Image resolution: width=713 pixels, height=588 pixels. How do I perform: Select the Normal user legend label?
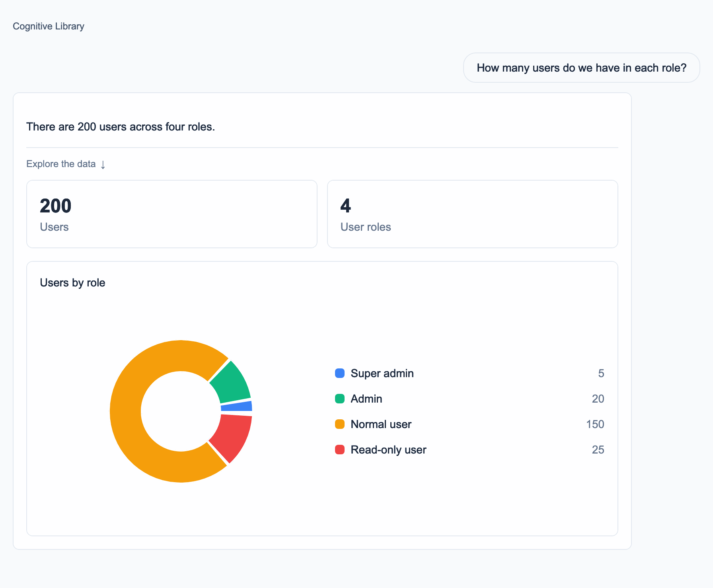point(381,424)
